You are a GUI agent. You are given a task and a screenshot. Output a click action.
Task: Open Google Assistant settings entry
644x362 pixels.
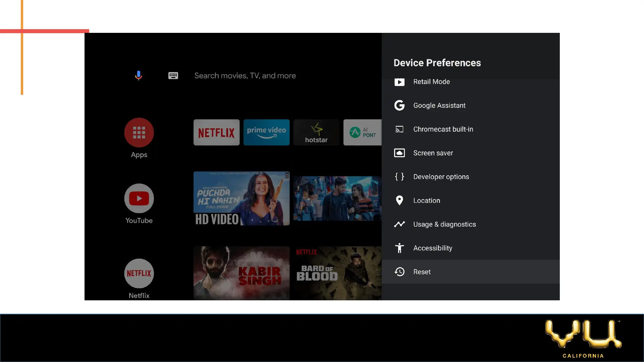(x=439, y=105)
